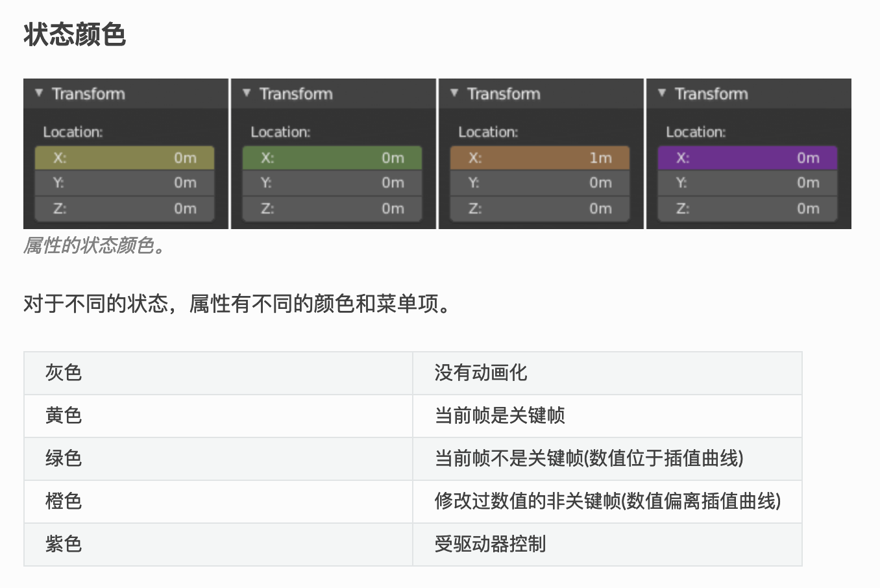This screenshot has height=588, width=880.
Task: Click the Transform title in the green-field panel
Action: point(296,93)
